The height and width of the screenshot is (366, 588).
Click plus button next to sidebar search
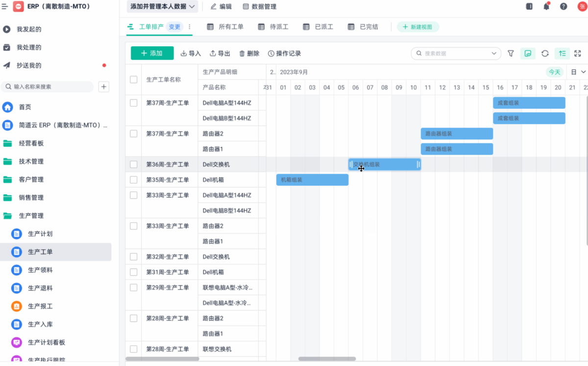(x=104, y=87)
